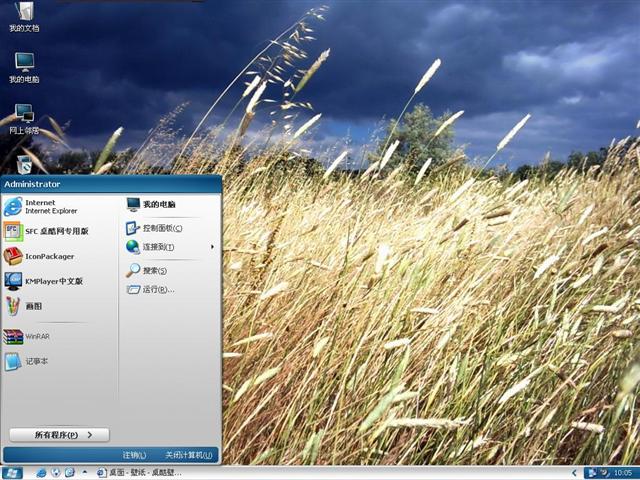Click 关闭计算机(U) to shut down
The width and height of the screenshot is (640, 480).
(x=189, y=455)
